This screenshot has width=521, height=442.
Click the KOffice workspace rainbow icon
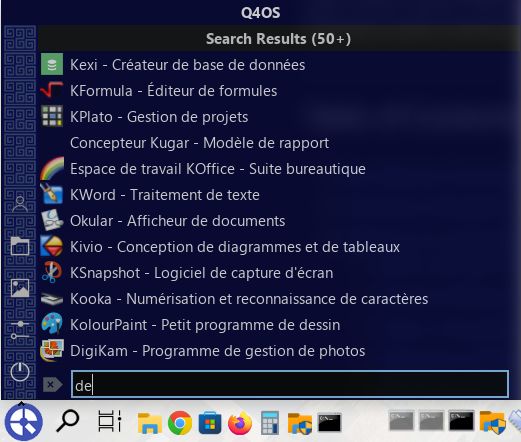point(52,168)
